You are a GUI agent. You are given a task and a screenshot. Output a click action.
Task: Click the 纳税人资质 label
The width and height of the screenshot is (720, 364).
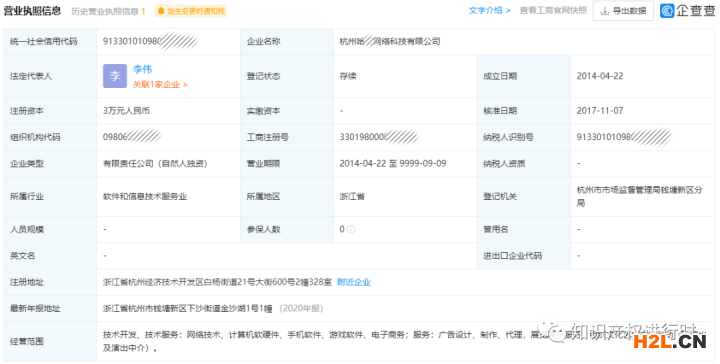tap(504, 163)
